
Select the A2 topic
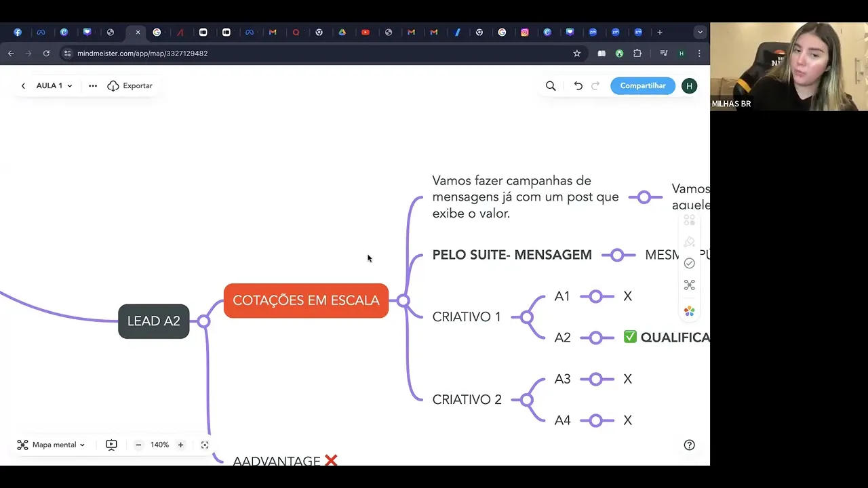coord(563,338)
